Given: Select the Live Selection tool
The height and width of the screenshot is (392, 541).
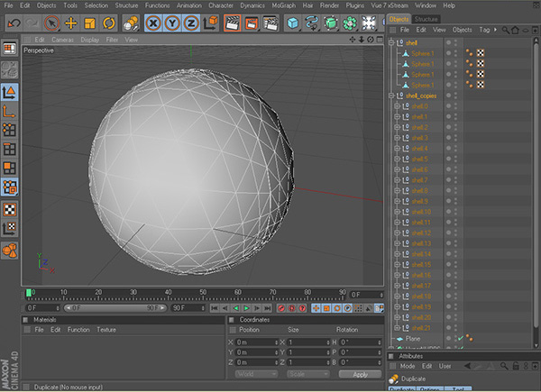Looking at the screenshot, I should tap(51, 23).
